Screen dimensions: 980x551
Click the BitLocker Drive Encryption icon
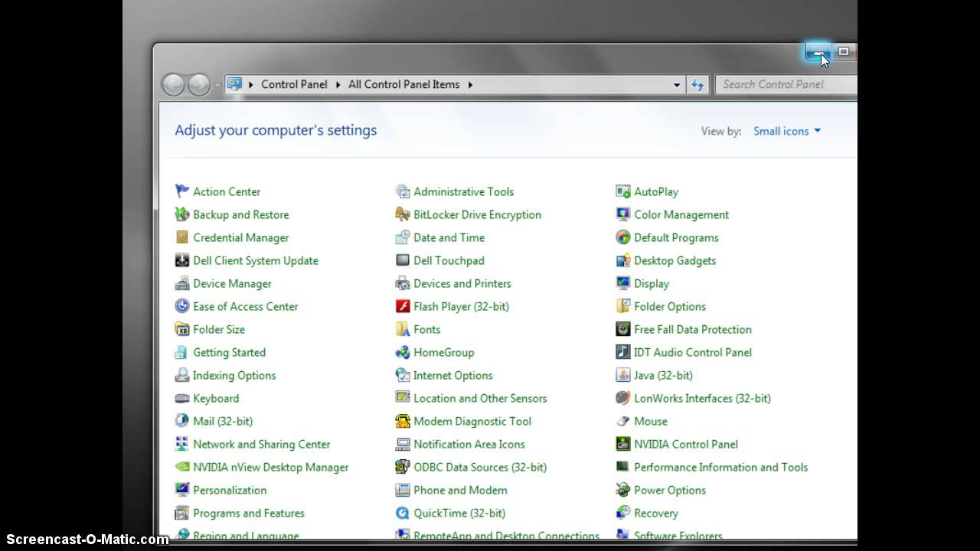point(402,214)
